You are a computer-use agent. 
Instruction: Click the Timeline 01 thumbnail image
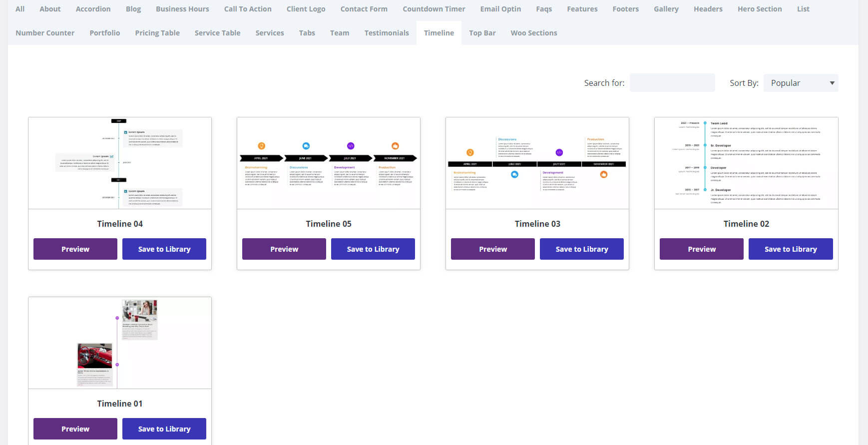[120, 343]
